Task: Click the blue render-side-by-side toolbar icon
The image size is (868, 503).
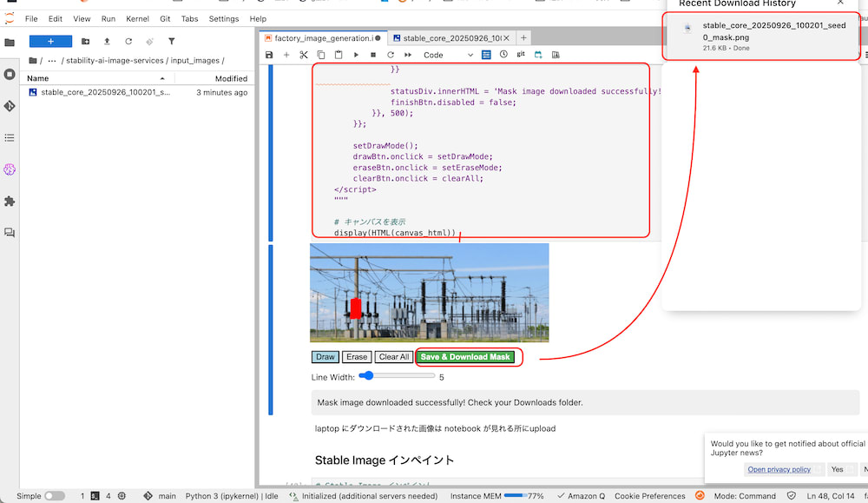Action: 486,55
